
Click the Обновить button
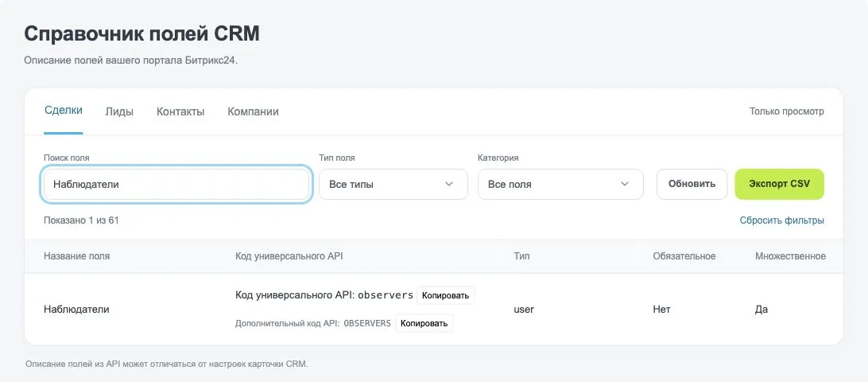coord(692,184)
